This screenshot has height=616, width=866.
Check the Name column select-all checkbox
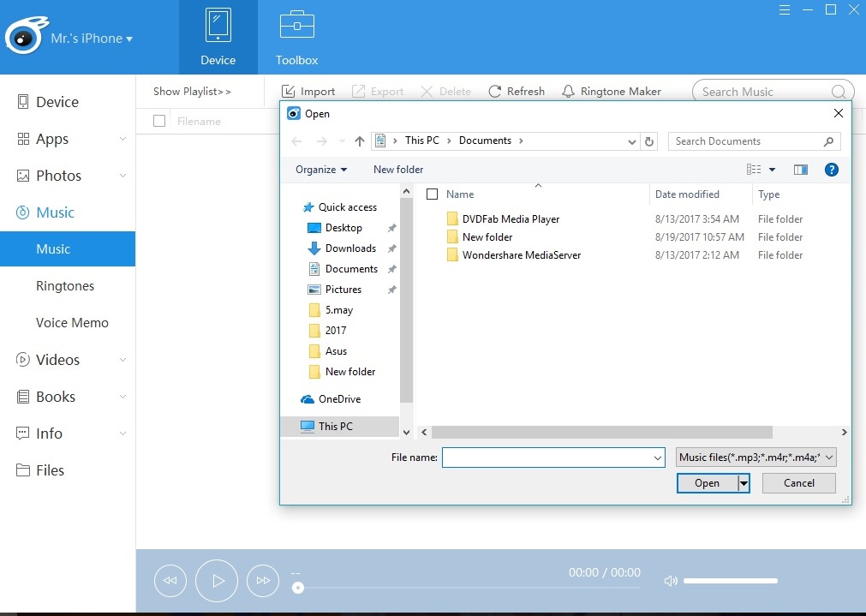[433, 194]
